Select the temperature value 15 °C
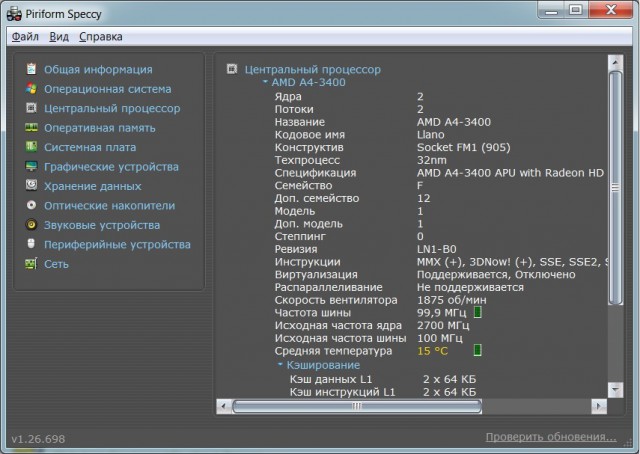 pos(432,351)
